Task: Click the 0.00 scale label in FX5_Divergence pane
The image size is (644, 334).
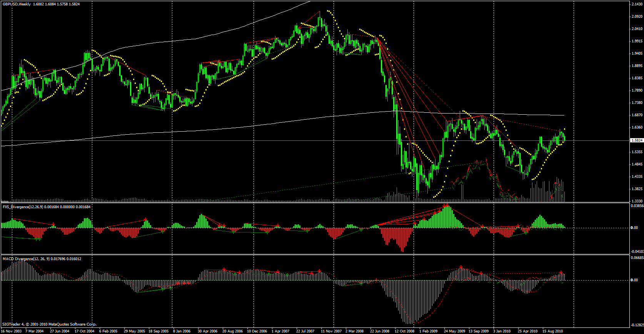Action: click(x=634, y=228)
